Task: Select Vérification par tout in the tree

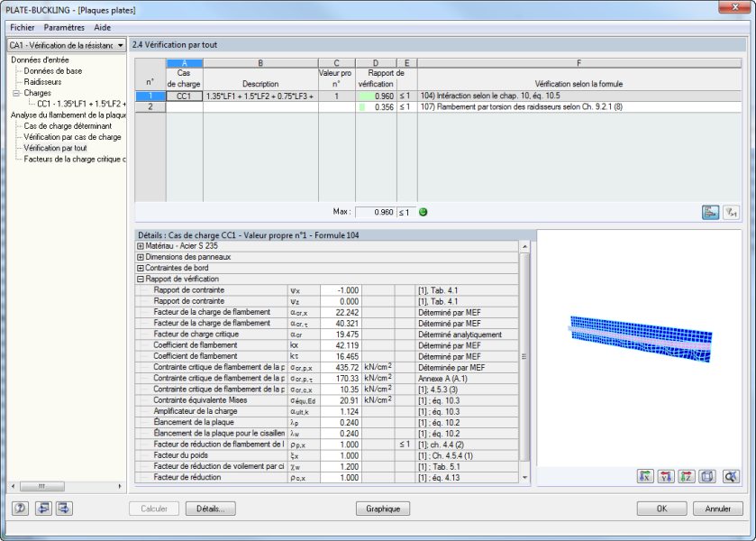Action: click(56, 148)
